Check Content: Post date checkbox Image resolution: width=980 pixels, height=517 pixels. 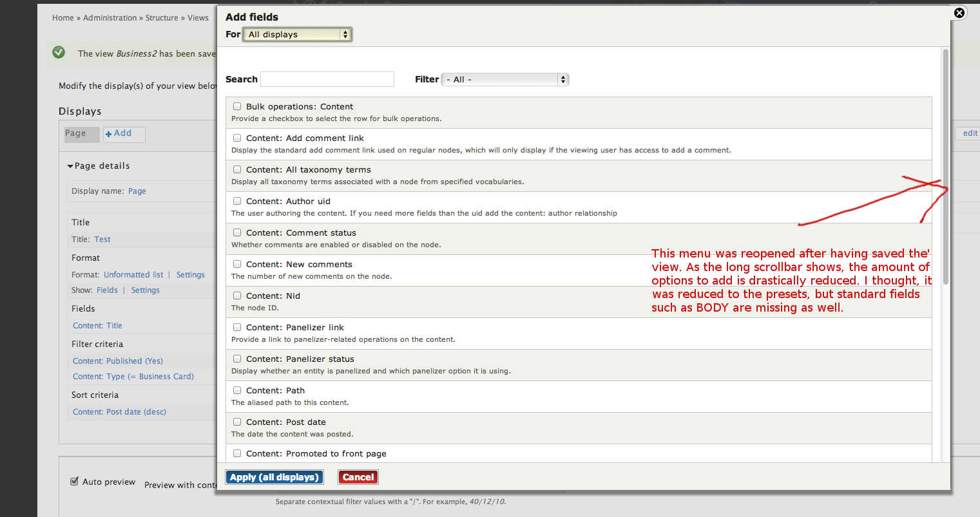(237, 422)
